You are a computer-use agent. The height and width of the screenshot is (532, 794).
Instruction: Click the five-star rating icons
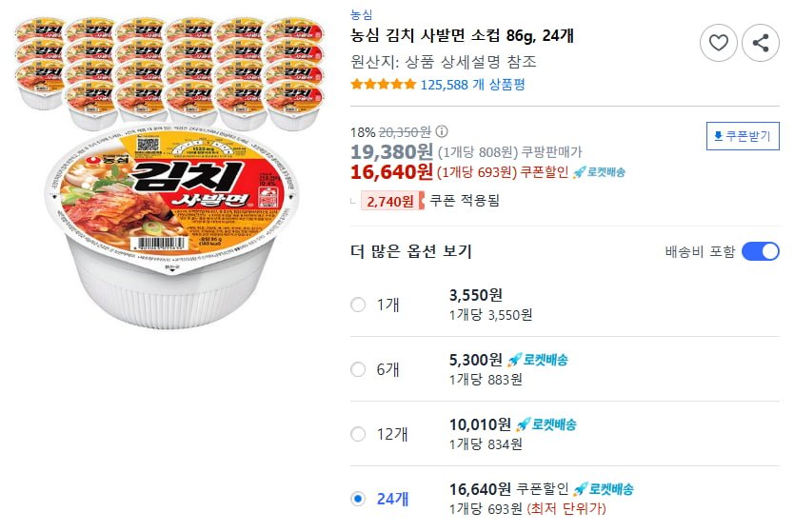coord(383,85)
